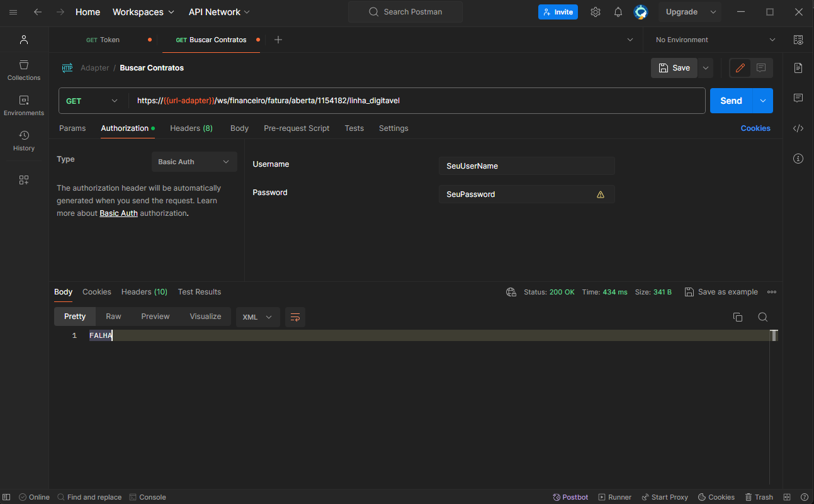This screenshot has width=814, height=504.
Task: Open Postman settings gear
Action: pyautogui.click(x=596, y=12)
